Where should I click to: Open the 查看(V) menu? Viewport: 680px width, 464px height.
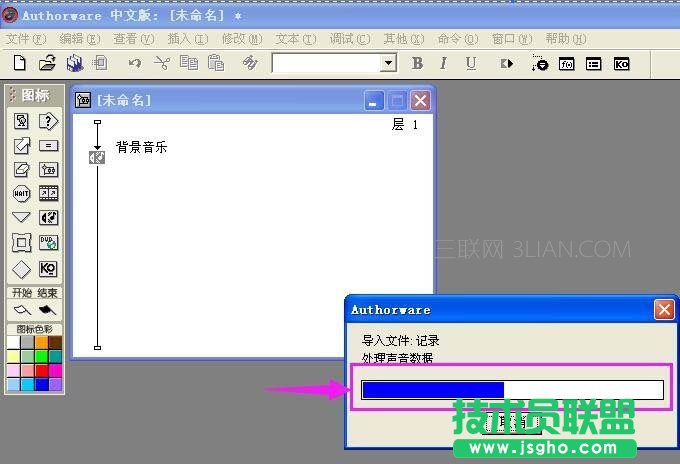pos(134,39)
